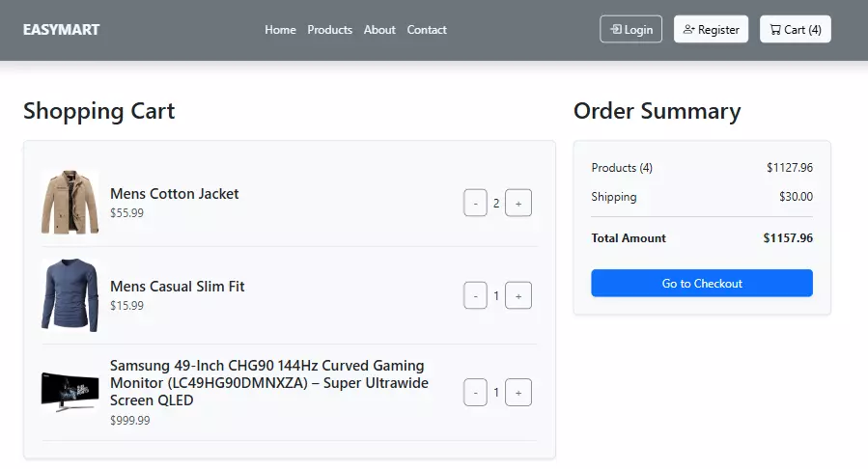The width and height of the screenshot is (868, 469).
Task: Click the Login button
Action: (630, 29)
